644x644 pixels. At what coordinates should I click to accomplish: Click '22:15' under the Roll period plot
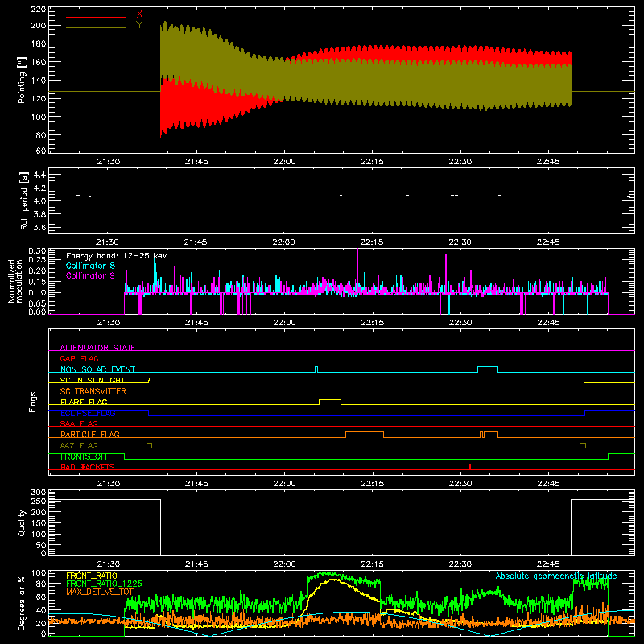click(x=372, y=242)
